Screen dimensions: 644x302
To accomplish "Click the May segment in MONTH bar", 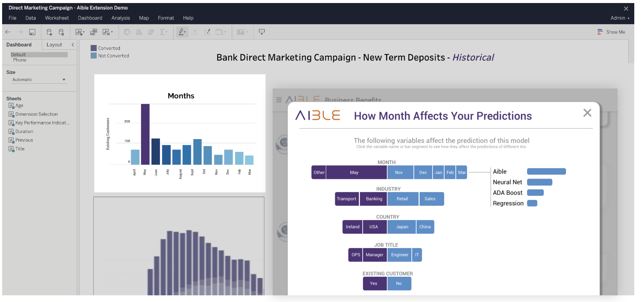I will pos(356,172).
